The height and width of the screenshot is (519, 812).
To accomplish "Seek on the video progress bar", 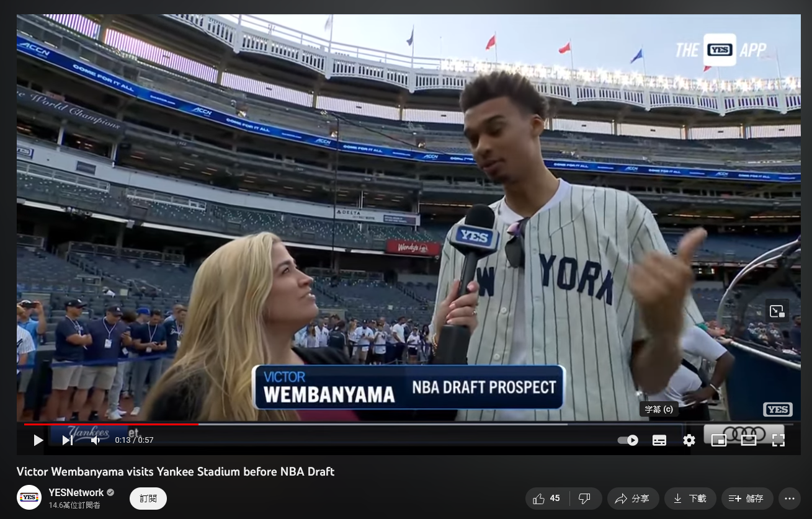I will point(408,424).
